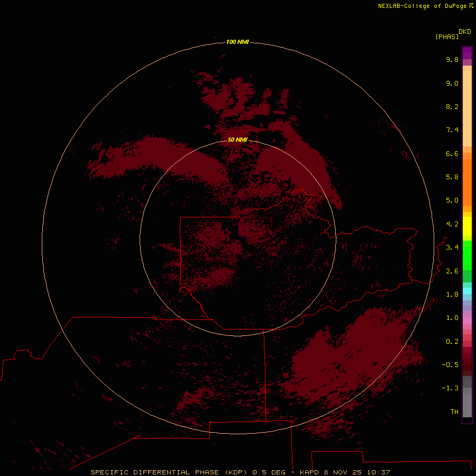This screenshot has width=476, height=476.
Task: Click the [PHAS] legend label
Action: pos(447,36)
